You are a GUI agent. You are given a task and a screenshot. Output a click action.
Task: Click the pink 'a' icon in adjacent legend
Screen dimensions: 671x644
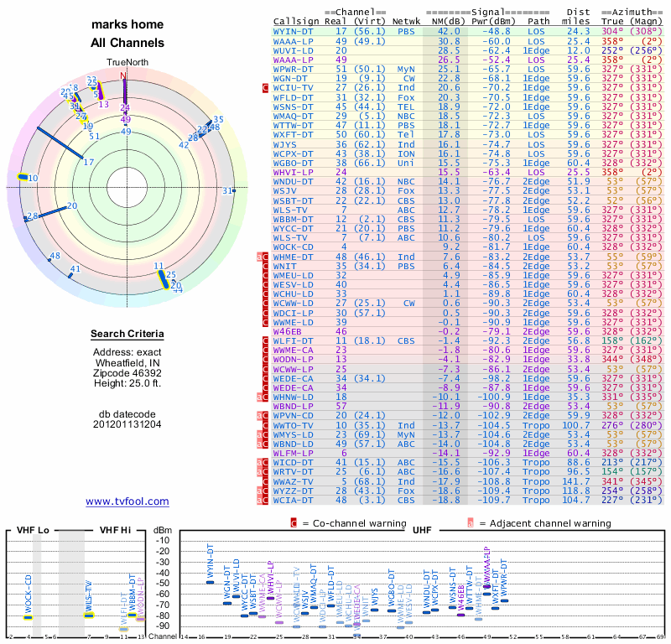[471, 523]
